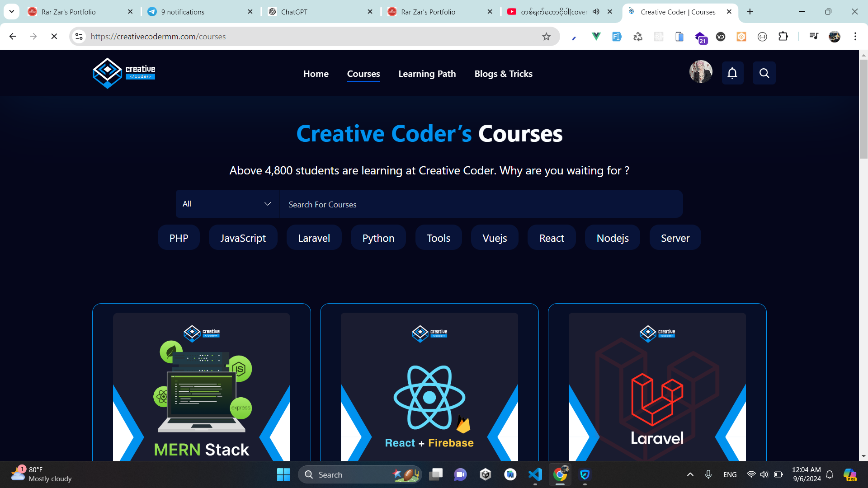The height and width of the screenshot is (488, 868).
Task: Click the Windows taskbar Search box
Action: click(x=360, y=474)
